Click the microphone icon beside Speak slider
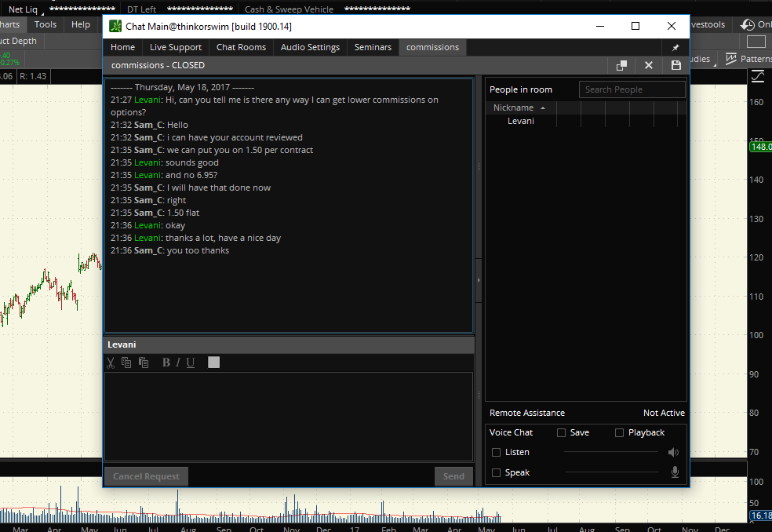 click(x=674, y=472)
